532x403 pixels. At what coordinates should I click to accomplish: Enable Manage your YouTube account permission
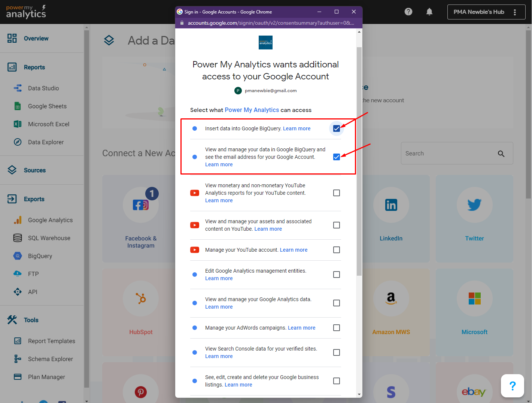tap(337, 250)
